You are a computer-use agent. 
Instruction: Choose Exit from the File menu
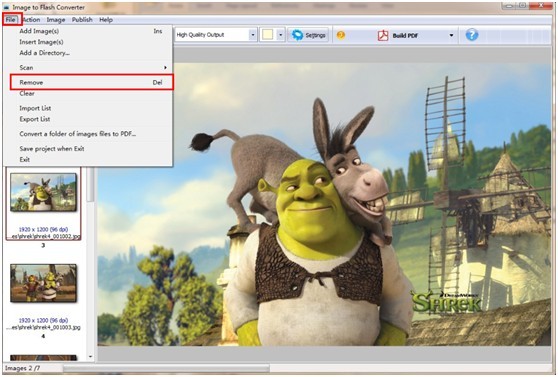tap(88, 159)
